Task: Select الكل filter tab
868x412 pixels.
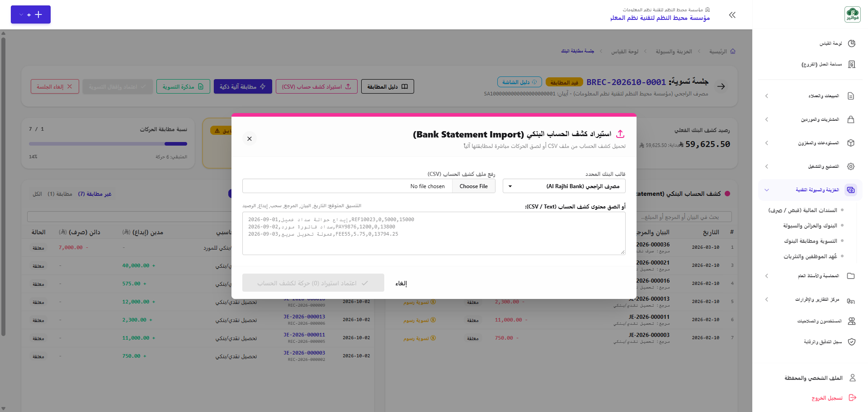Action: pos(37,194)
